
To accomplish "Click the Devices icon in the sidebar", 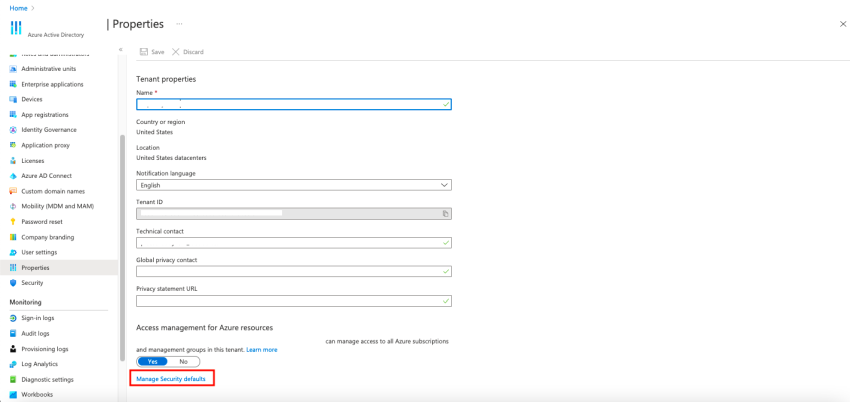I will point(14,100).
